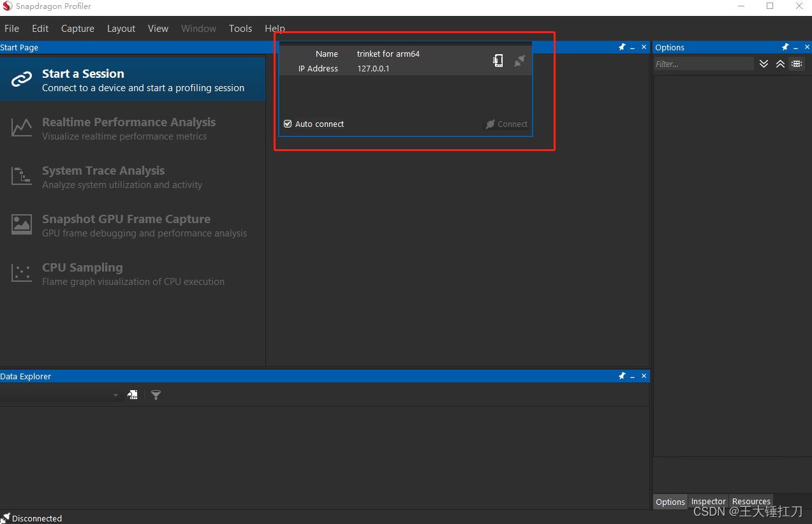Pin the Data Explorer panel

[622, 376]
